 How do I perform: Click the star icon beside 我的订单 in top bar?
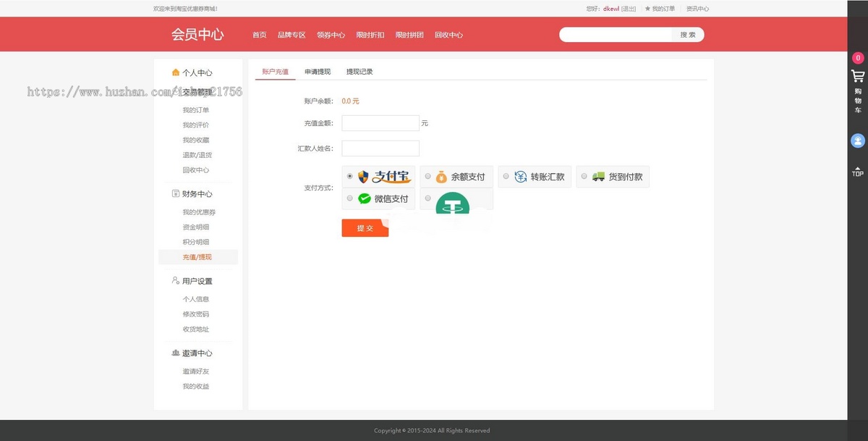click(647, 9)
